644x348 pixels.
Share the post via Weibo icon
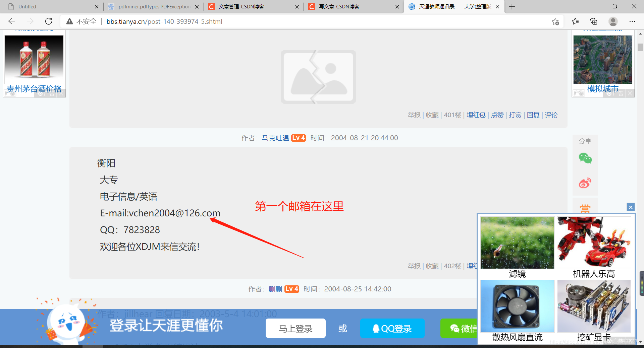585,183
